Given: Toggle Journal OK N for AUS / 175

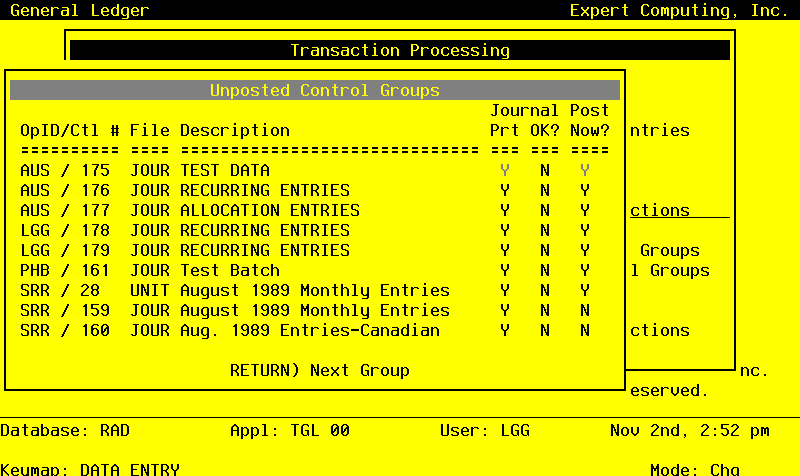Looking at the screenshot, I should [x=545, y=170].
